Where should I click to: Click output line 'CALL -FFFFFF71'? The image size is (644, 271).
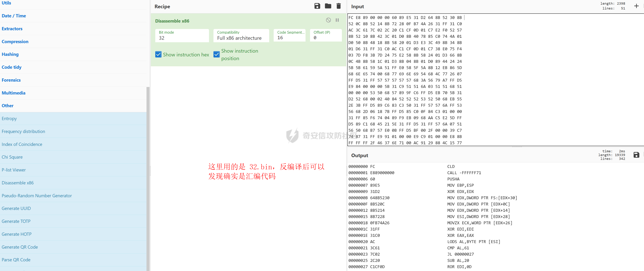point(464,173)
